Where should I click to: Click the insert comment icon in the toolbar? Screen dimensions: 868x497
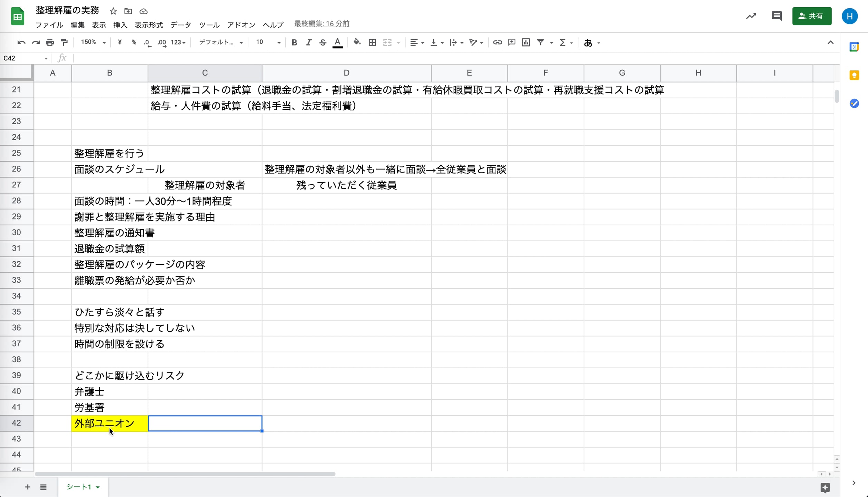click(512, 42)
